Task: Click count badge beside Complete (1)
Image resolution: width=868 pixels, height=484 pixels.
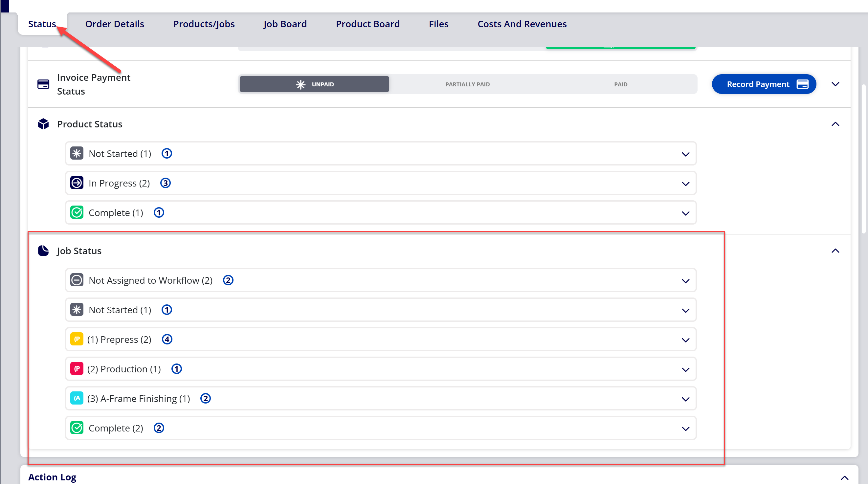Action: (159, 212)
